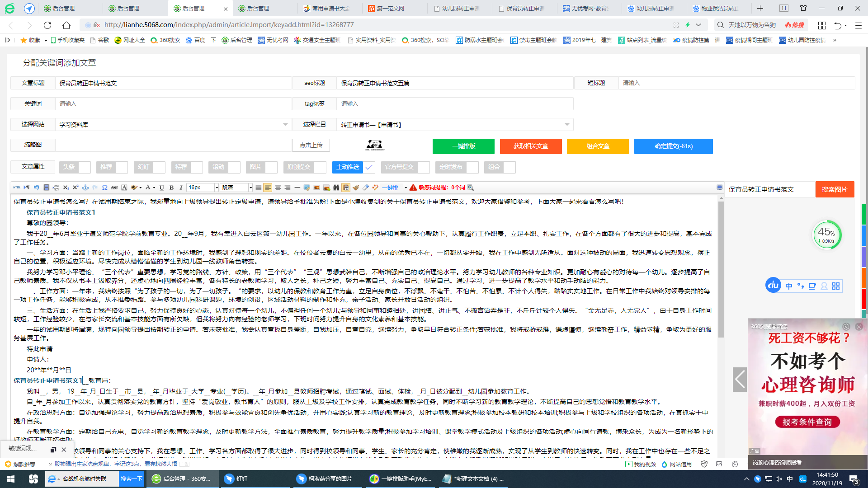Insert a special character with omega icon
This screenshot has height=488, width=868.
click(104, 188)
